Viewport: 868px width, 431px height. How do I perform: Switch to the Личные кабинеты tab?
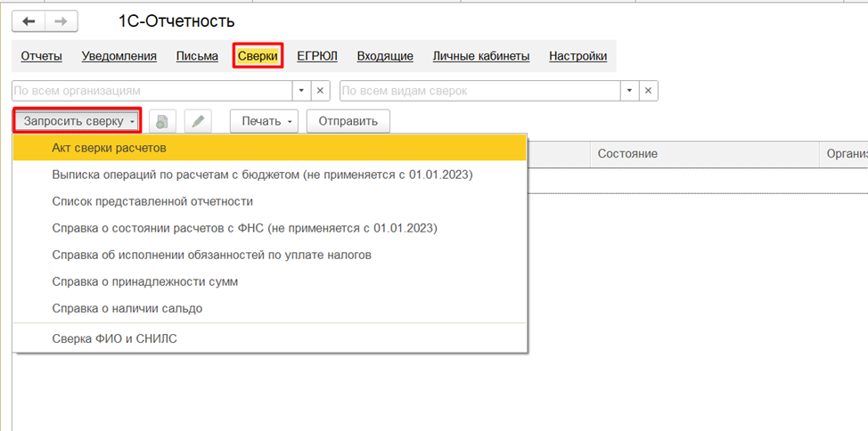[x=481, y=56]
